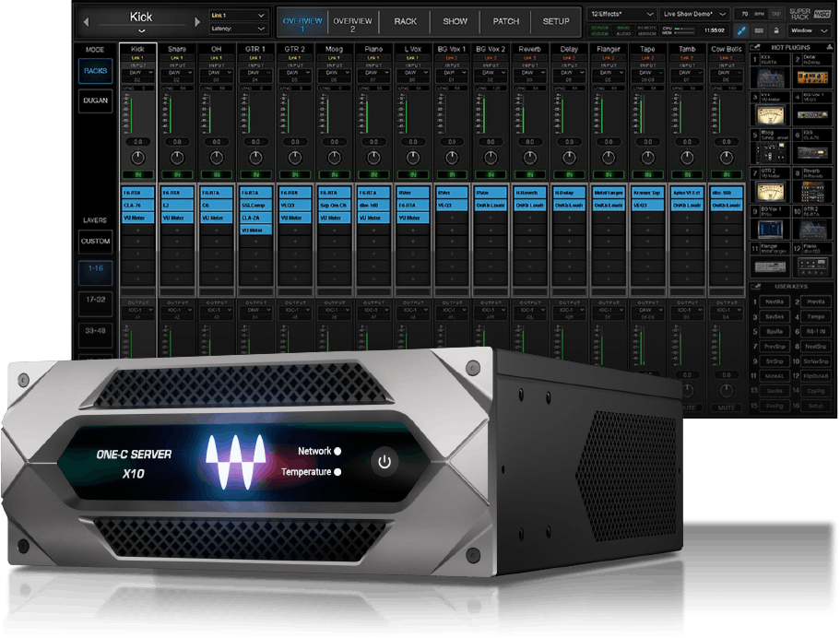Screen dimensions: 840x638
Task: Open the Window dropdown
Action: click(x=809, y=30)
